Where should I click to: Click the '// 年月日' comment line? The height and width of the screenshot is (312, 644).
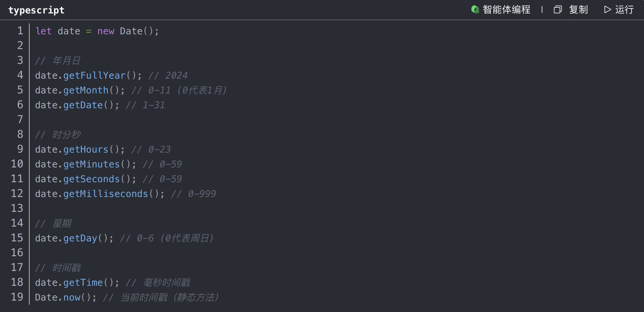pos(58,61)
